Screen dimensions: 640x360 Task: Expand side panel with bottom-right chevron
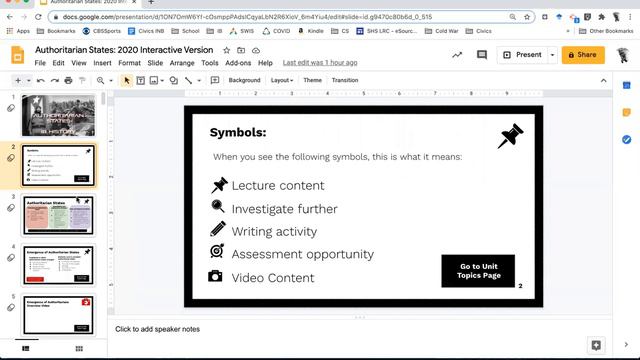click(626, 345)
